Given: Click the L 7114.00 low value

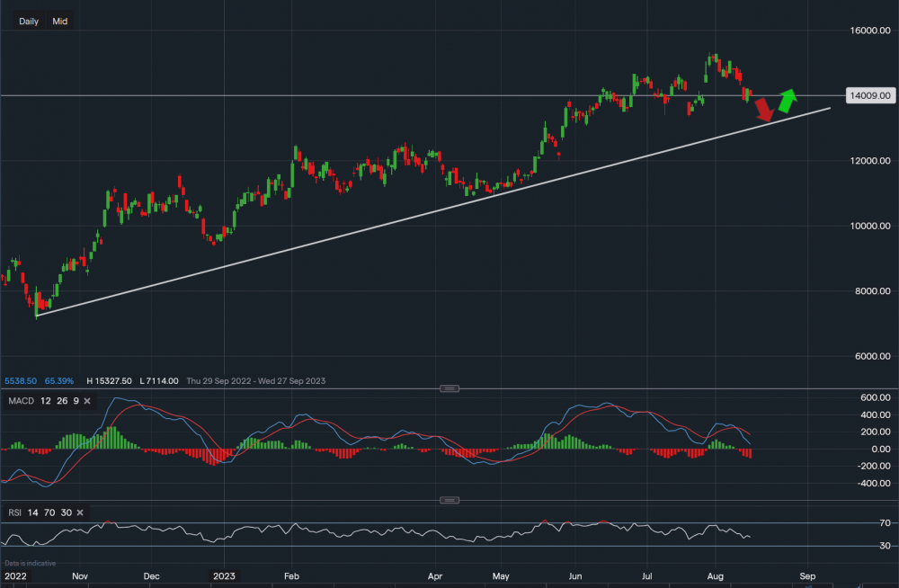Looking at the screenshot, I should coord(159,381).
